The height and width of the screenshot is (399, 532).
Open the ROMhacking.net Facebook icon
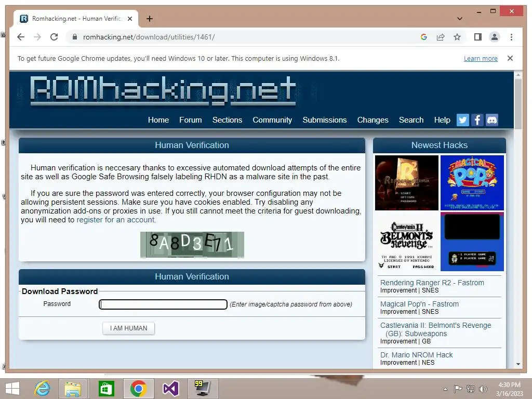tap(477, 120)
